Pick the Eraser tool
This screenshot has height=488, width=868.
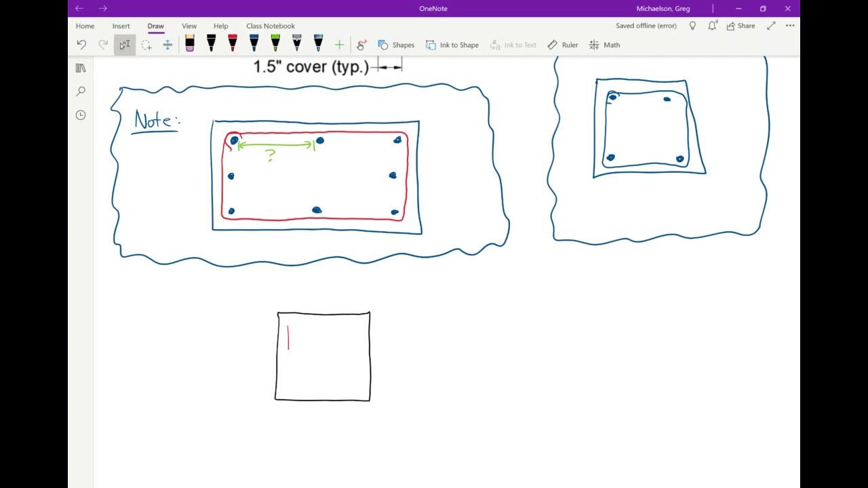coord(190,44)
